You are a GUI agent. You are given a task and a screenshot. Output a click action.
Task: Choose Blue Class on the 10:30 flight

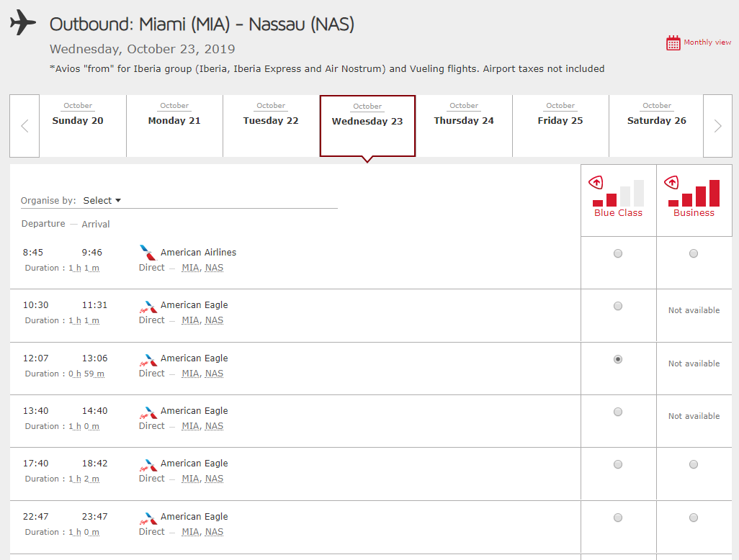tap(618, 306)
